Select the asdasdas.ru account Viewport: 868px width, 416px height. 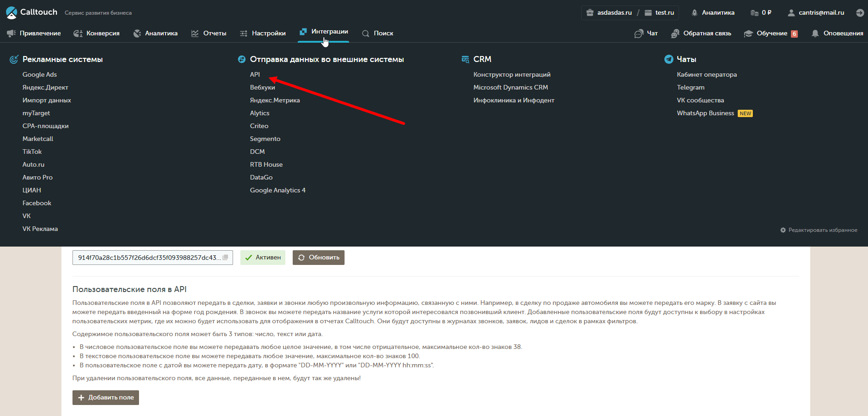(609, 13)
